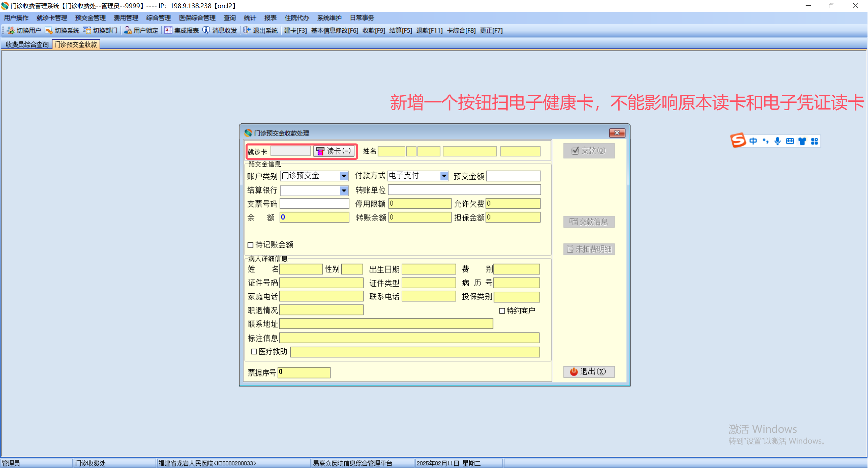Image resolution: width=868 pixels, height=468 pixels.
Task: Open the Sogou soft keyboard icon
Action: (790, 141)
